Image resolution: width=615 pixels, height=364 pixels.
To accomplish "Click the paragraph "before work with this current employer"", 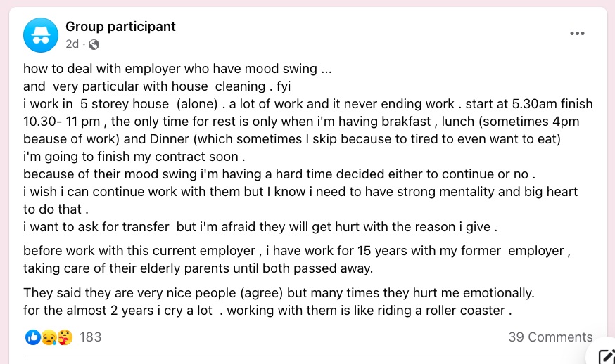I will pos(297,259).
